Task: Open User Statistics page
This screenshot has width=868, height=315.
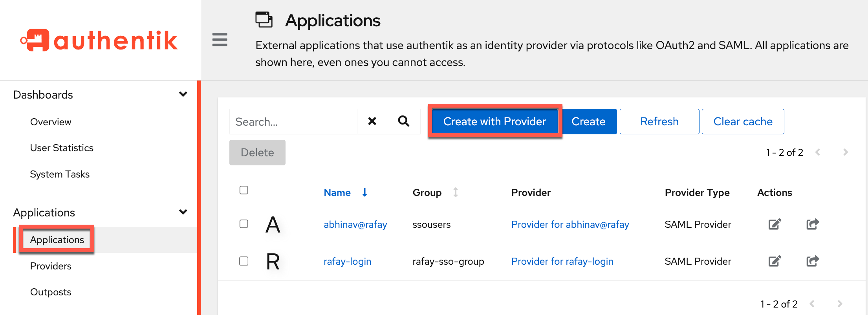Action: point(62,148)
